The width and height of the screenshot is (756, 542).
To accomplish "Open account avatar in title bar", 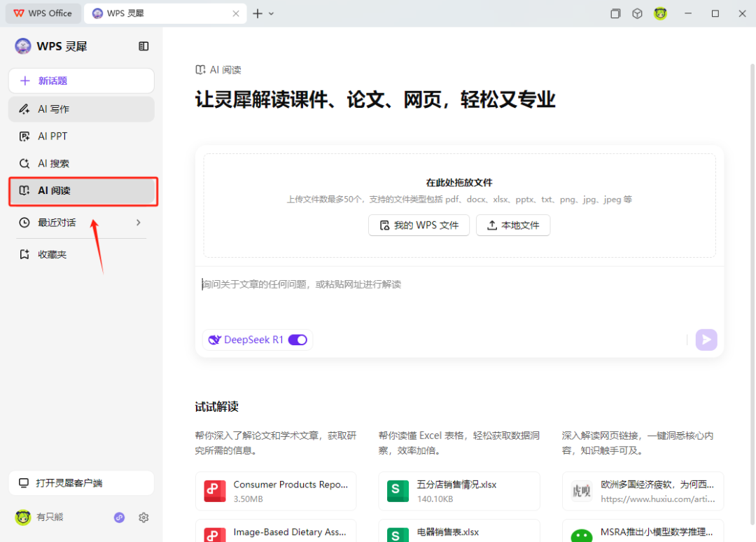I will tap(661, 13).
